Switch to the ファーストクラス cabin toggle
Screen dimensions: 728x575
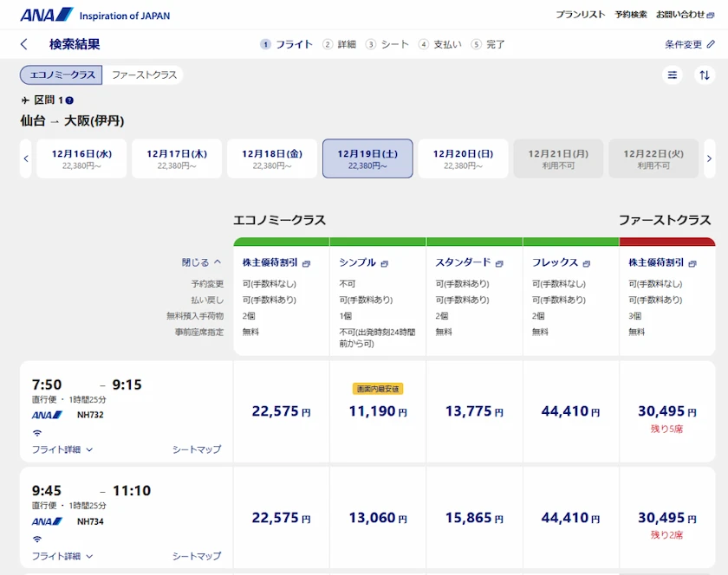tap(144, 74)
